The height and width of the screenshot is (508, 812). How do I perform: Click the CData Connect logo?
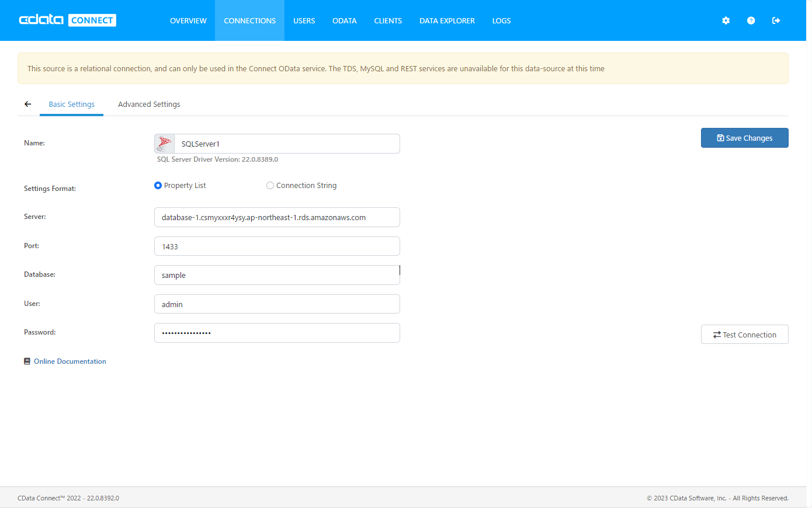[x=66, y=20]
